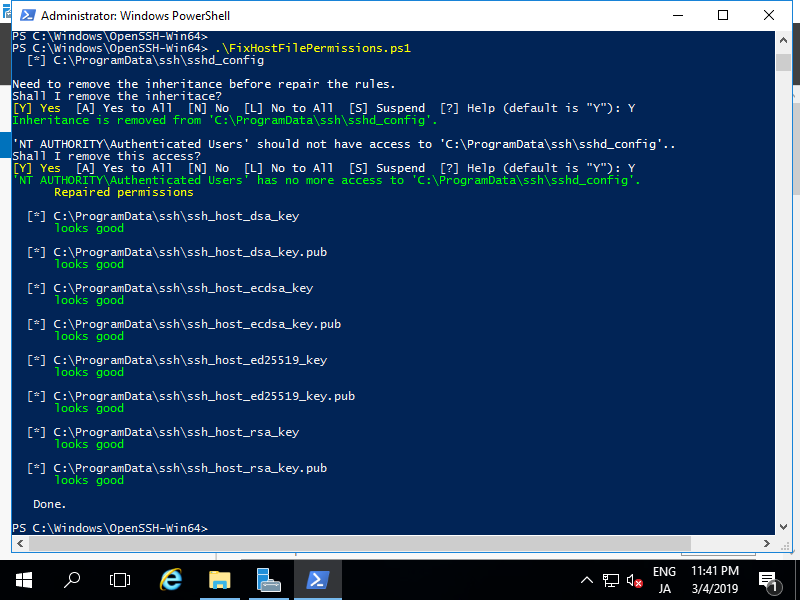Select the second File Explorer window on taskbar
This screenshot has height=600, width=800.
click(268, 580)
